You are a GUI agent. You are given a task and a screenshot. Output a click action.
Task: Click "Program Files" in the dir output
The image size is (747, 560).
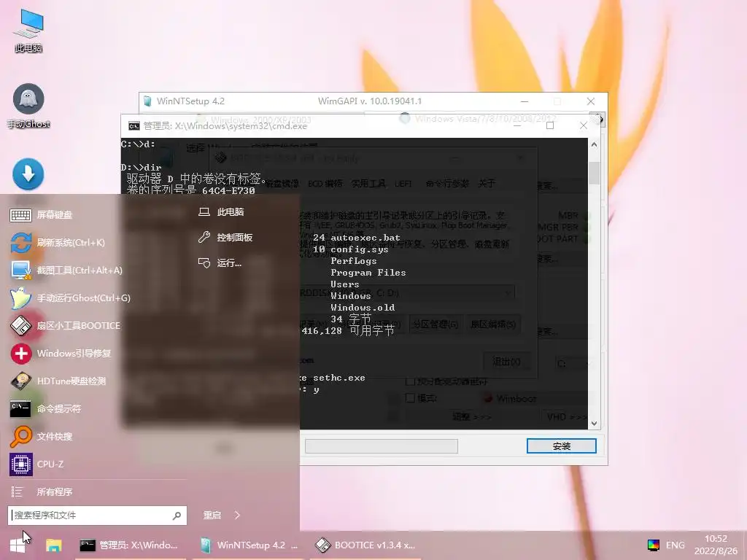click(368, 273)
